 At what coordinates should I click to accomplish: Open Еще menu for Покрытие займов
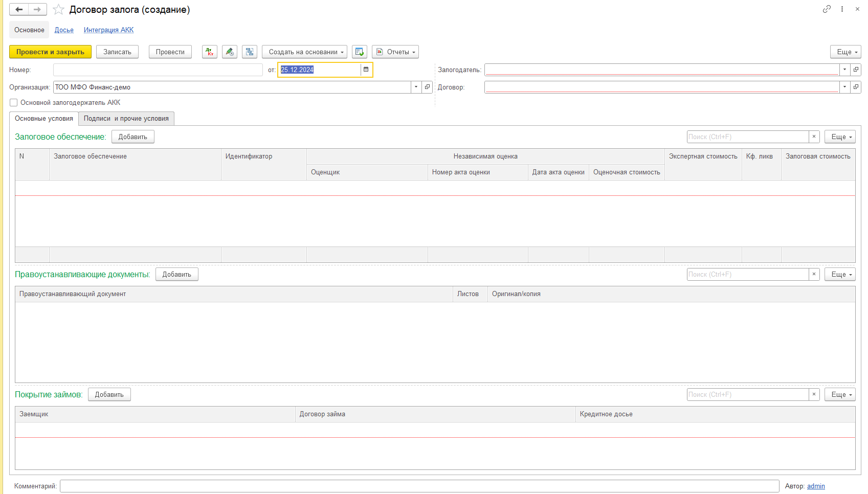[840, 394]
